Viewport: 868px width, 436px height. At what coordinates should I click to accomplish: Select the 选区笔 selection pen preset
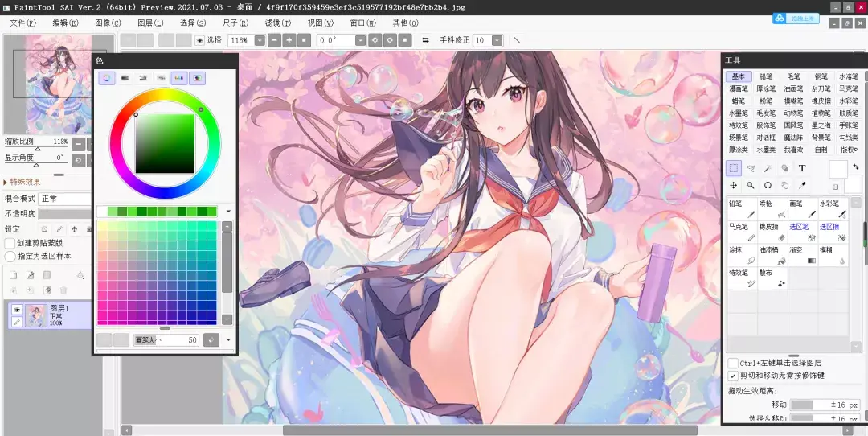click(x=803, y=232)
